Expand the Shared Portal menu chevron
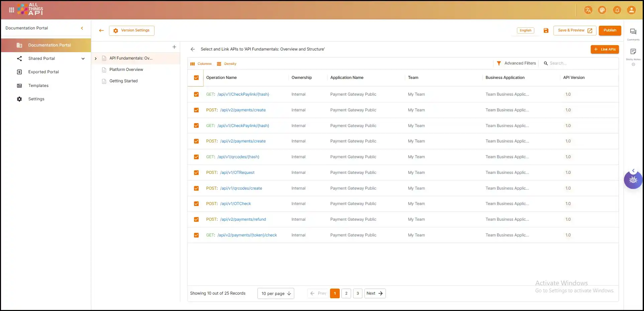644x311 pixels. pyautogui.click(x=83, y=59)
